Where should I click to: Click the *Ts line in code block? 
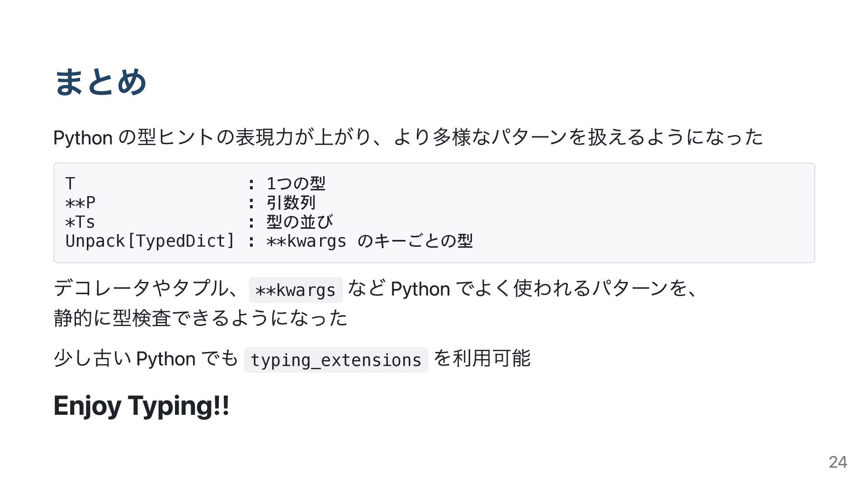pyautogui.click(x=199, y=222)
